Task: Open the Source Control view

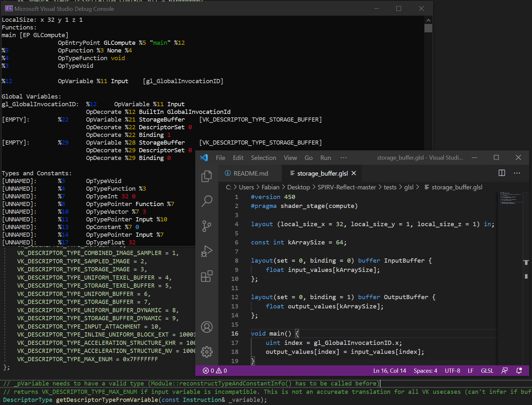Action: (x=206, y=226)
